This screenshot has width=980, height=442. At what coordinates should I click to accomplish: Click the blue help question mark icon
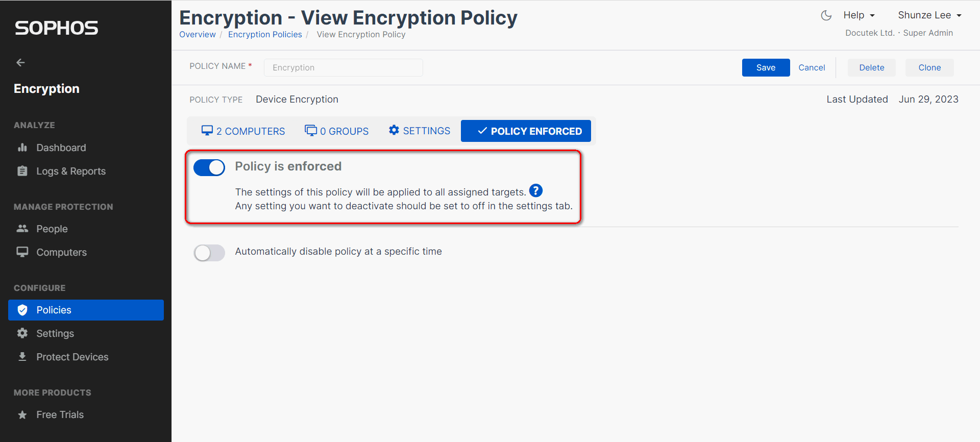click(x=535, y=191)
